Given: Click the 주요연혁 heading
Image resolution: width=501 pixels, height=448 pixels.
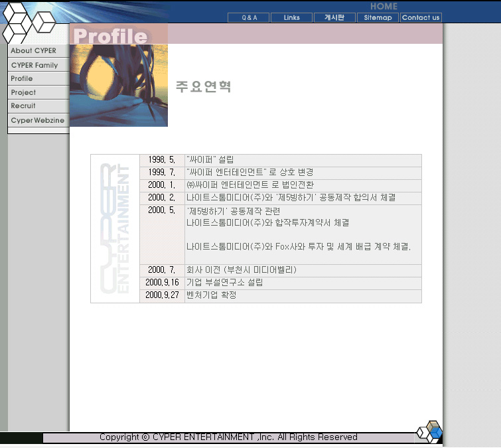Looking at the screenshot, I should point(203,86).
